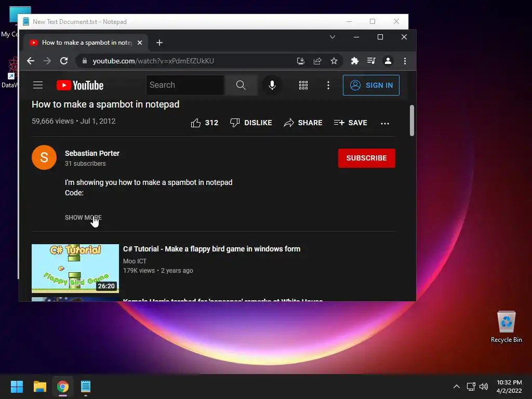Open C# Tutorial flappy bird title link

[x=212, y=249]
